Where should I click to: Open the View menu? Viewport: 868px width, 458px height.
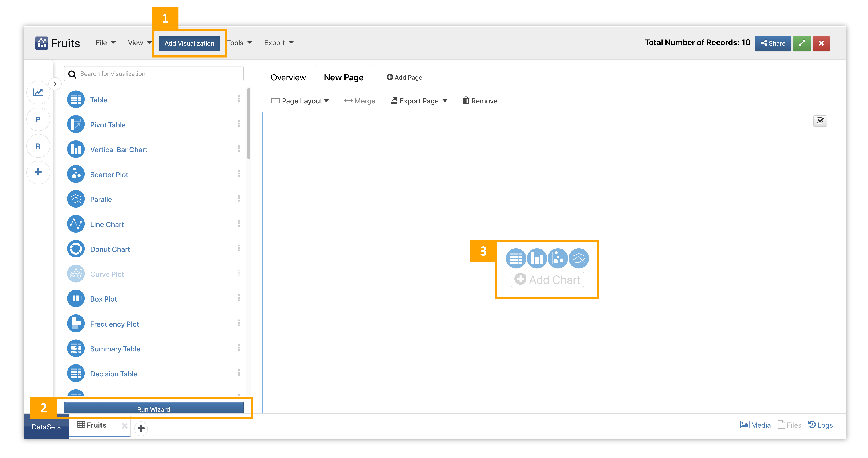tap(140, 43)
